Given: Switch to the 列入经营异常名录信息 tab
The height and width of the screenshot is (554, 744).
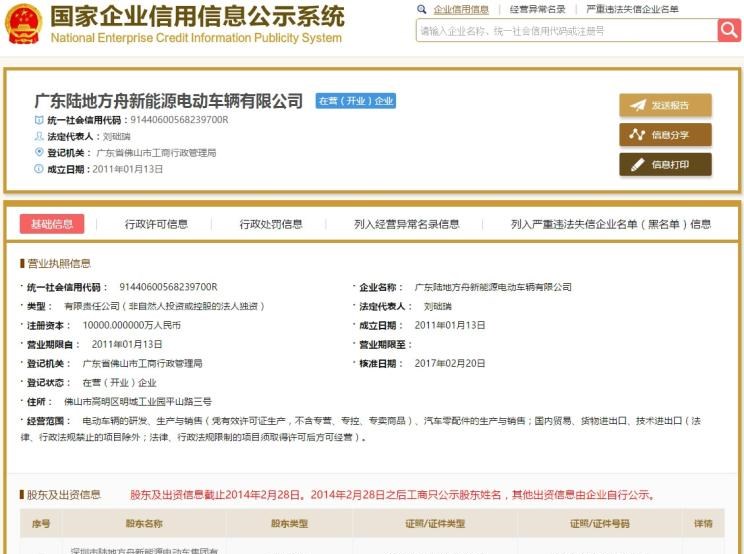Looking at the screenshot, I should click(x=407, y=224).
